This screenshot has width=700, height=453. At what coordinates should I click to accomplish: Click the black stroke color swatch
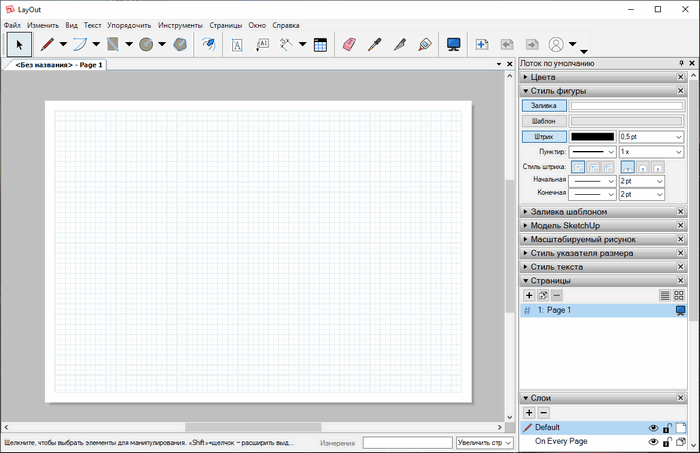[592, 136]
